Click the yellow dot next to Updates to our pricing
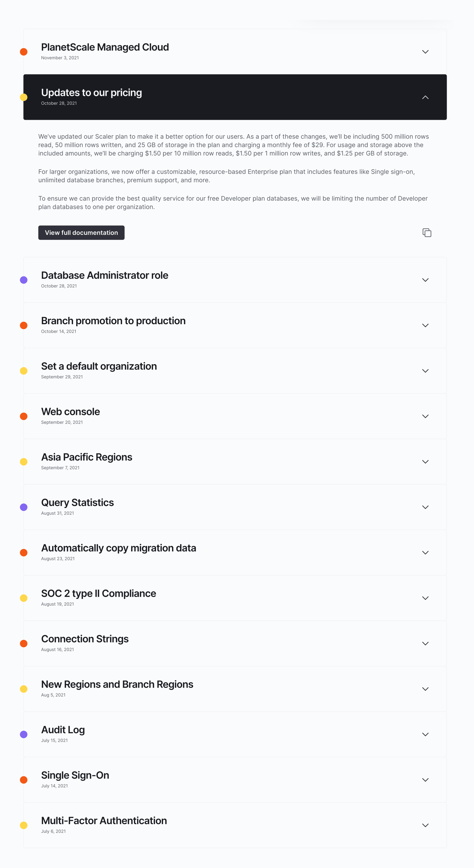This screenshot has height=868, width=474. pyautogui.click(x=24, y=97)
